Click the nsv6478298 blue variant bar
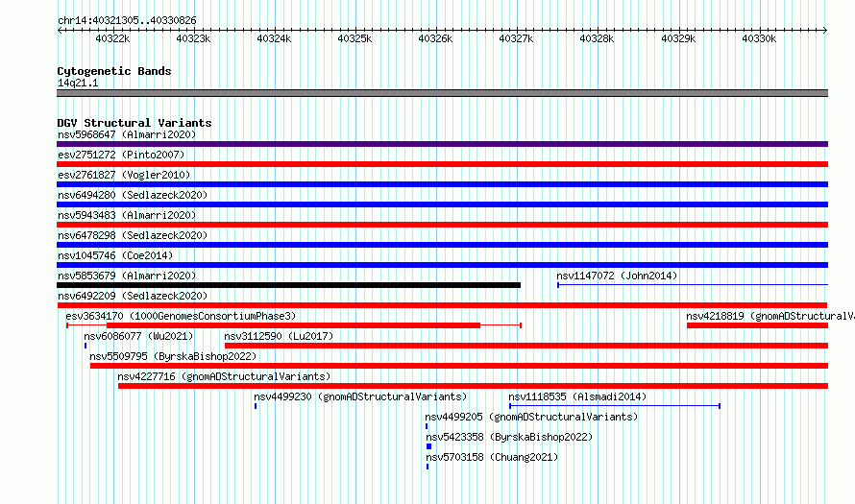 click(442, 245)
